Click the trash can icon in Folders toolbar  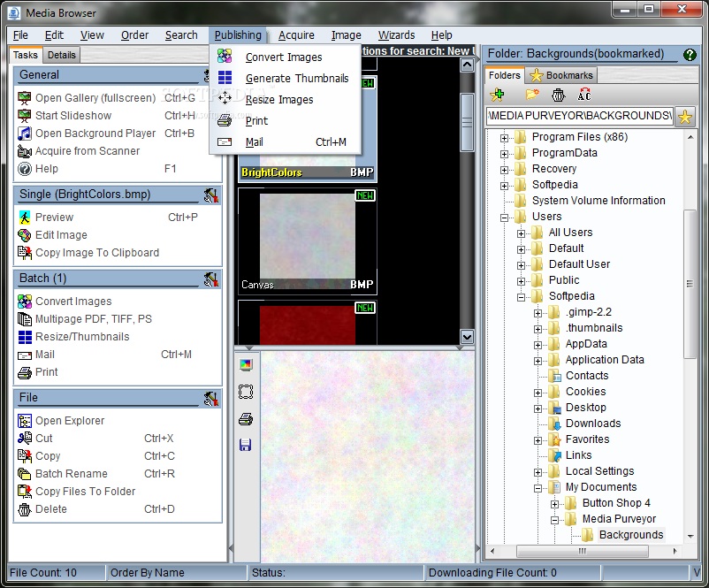tap(558, 95)
